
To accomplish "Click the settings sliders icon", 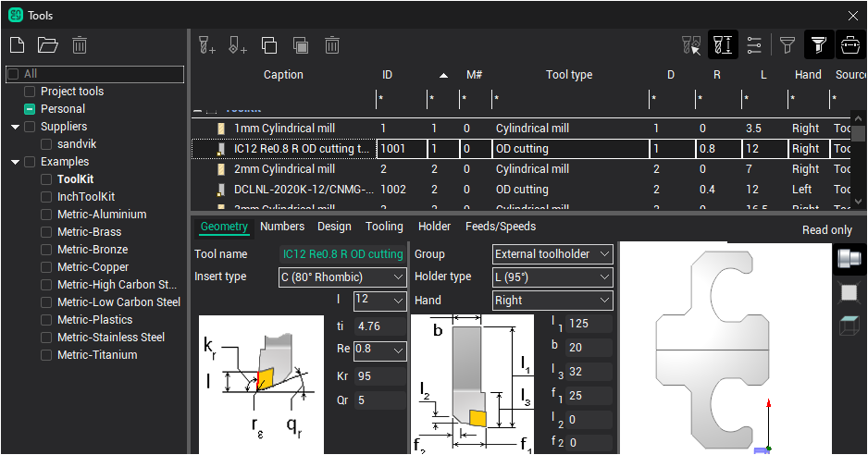I will (754, 44).
